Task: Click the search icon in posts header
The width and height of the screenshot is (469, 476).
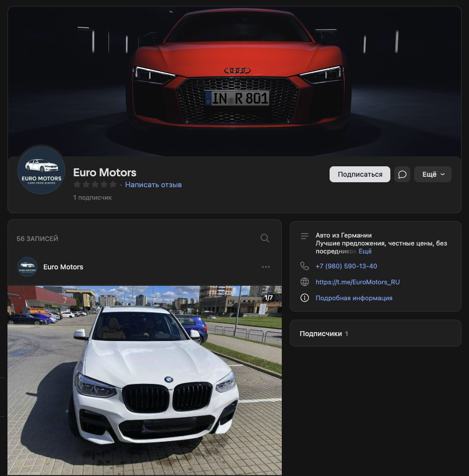Action: click(x=265, y=238)
